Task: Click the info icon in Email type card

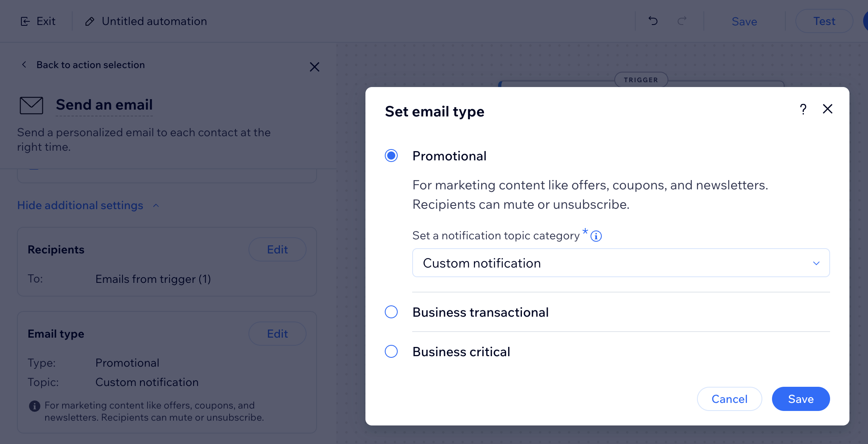Action: tap(35, 406)
